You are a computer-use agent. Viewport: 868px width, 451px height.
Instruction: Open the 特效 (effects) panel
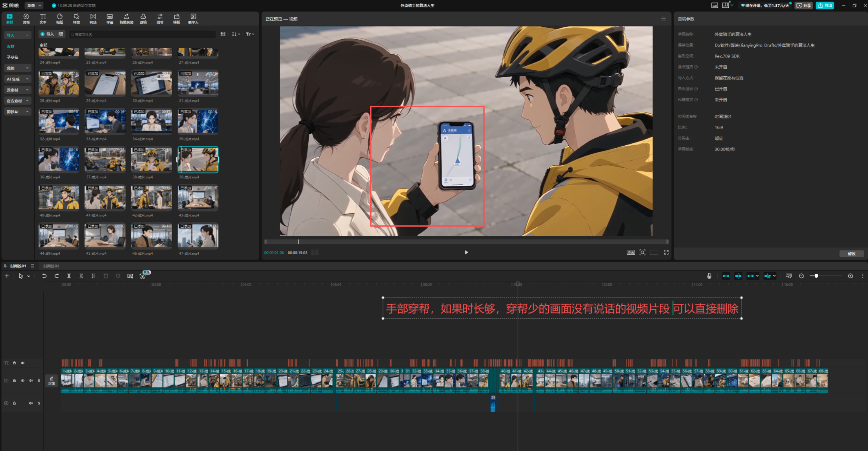coord(76,19)
